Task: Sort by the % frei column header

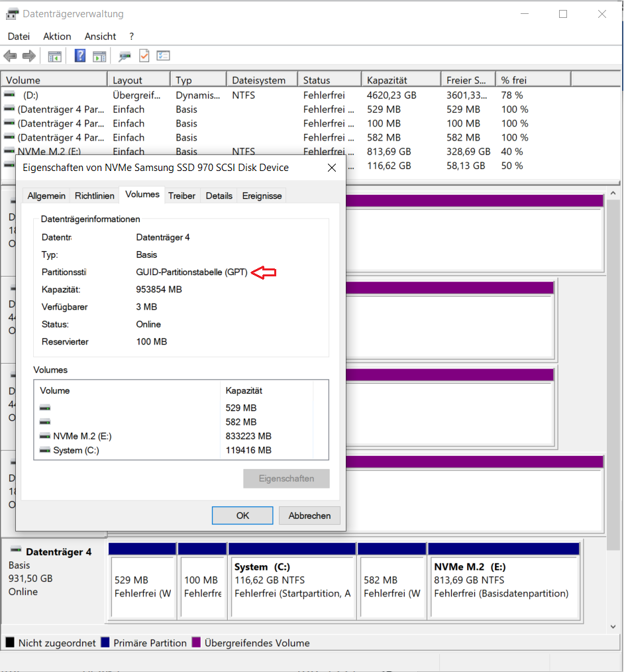Action: click(x=534, y=80)
